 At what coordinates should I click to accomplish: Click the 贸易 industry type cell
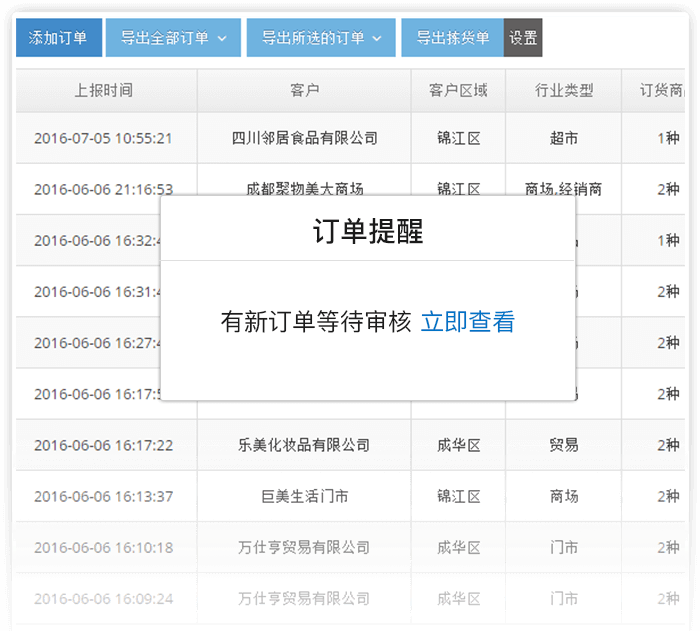[x=564, y=445]
